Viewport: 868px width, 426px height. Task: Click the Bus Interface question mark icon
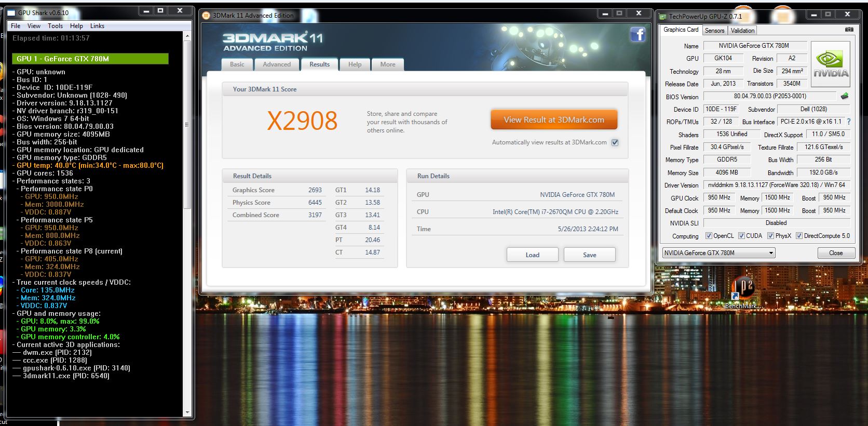(849, 122)
